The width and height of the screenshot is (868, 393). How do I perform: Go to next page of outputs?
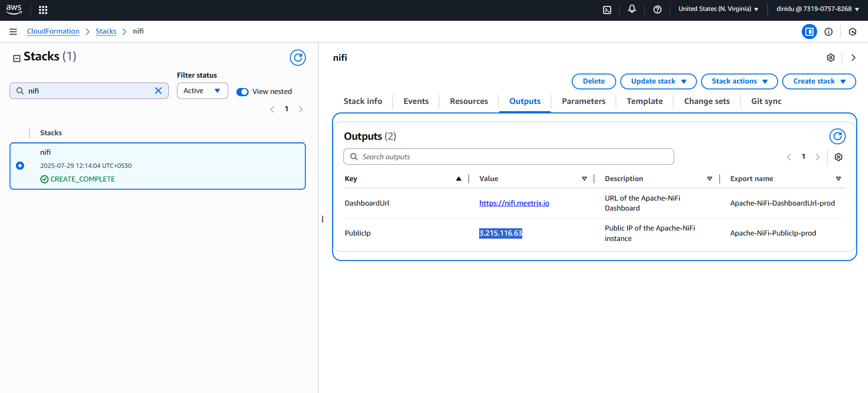click(818, 157)
